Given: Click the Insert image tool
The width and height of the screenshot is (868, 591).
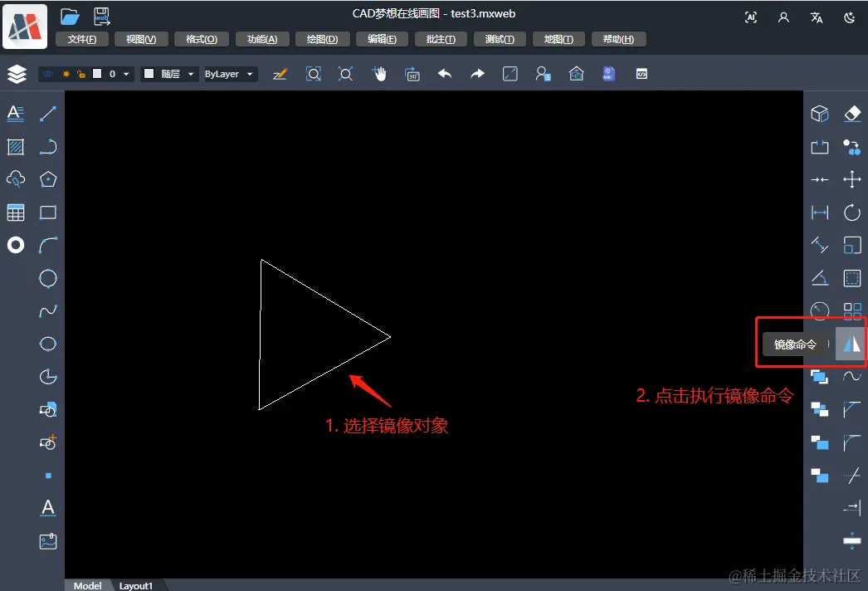Looking at the screenshot, I should tap(48, 541).
